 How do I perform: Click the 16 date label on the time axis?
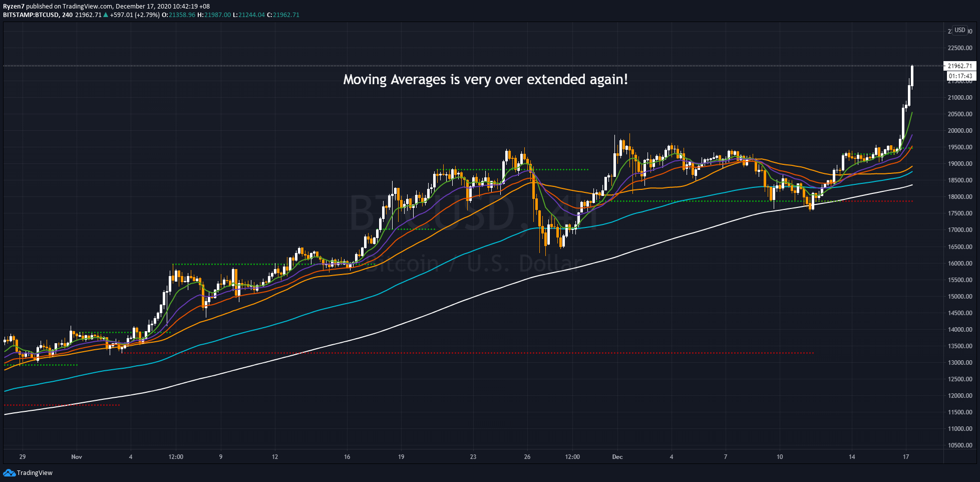(x=347, y=457)
